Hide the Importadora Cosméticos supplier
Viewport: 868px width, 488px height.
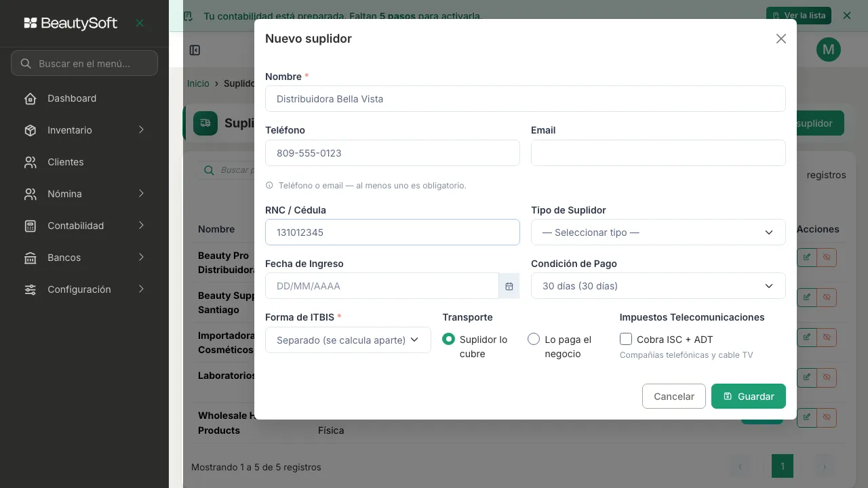827,337
